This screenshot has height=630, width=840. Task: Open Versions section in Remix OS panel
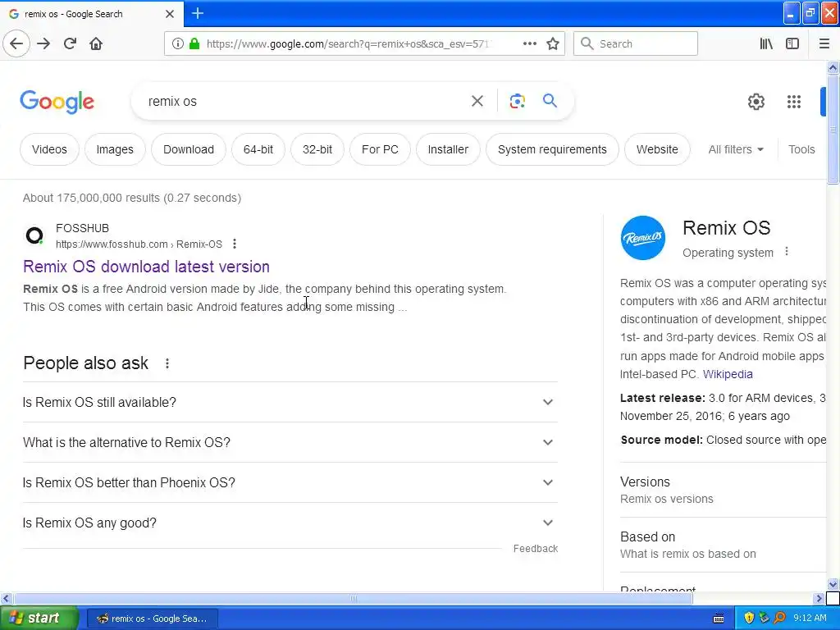pyautogui.click(x=723, y=490)
